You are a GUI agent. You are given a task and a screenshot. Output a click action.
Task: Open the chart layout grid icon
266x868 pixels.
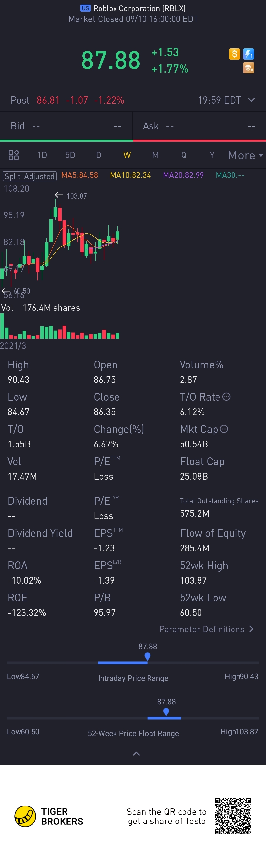click(14, 155)
